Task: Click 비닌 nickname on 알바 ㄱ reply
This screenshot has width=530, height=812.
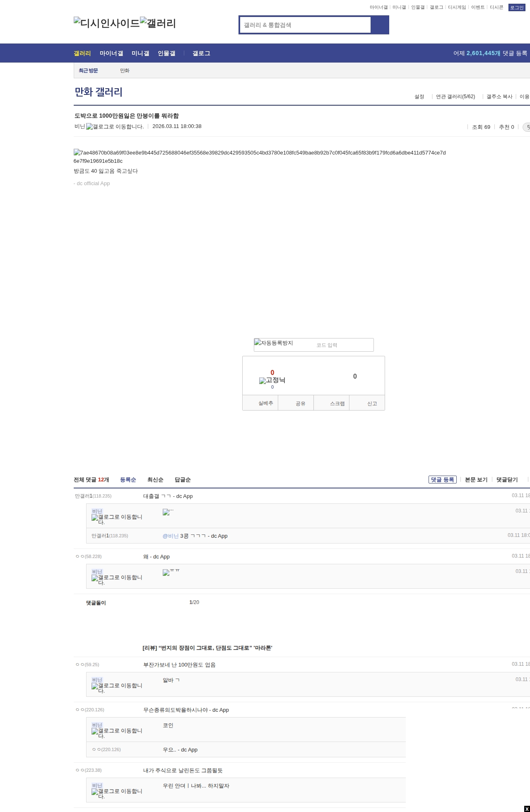Action: coord(97,680)
